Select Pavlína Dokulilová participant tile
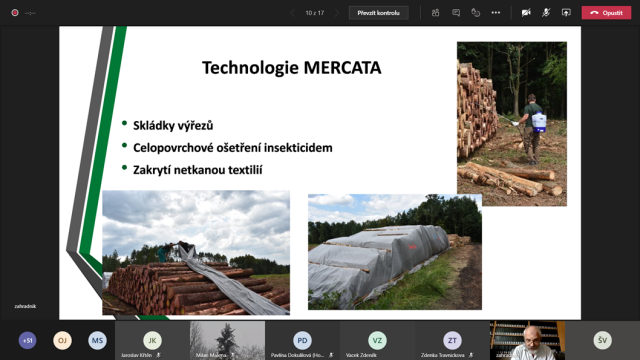Image resolution: width=640 pixels, height=360 pixels. coord(302,340)
